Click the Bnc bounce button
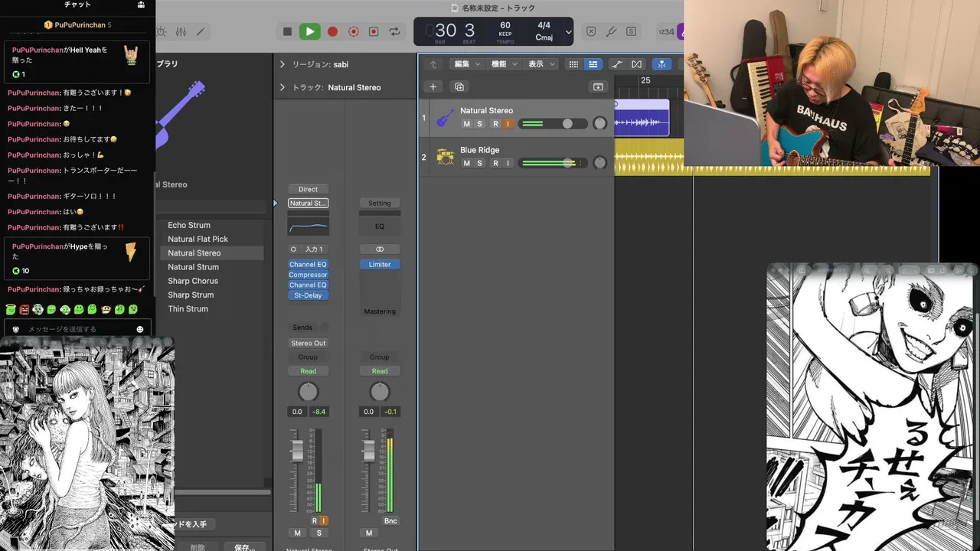The width and height of the screenshot is (980, 551). [x=390, y=520]
